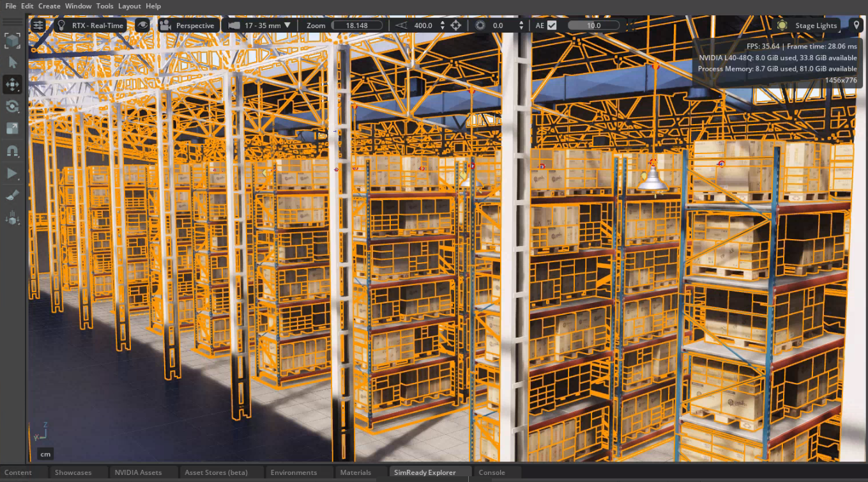Screen dimensions: 868x482
Task: Open the Layout menu
Action: 130,6
